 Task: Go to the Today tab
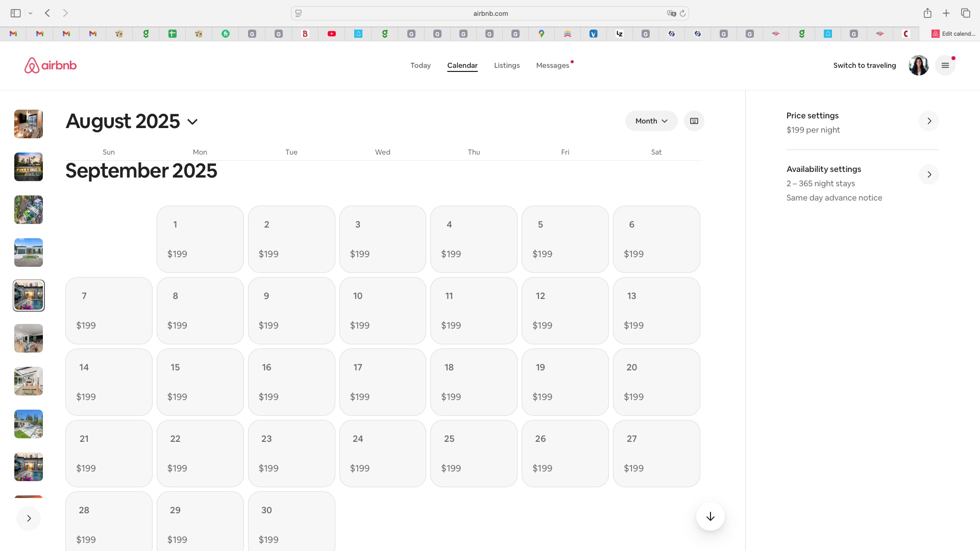click(x=420, y=65)
